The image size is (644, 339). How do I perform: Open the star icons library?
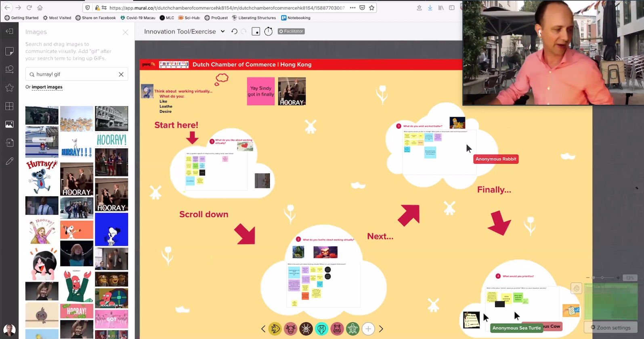(x=9, y=88)
